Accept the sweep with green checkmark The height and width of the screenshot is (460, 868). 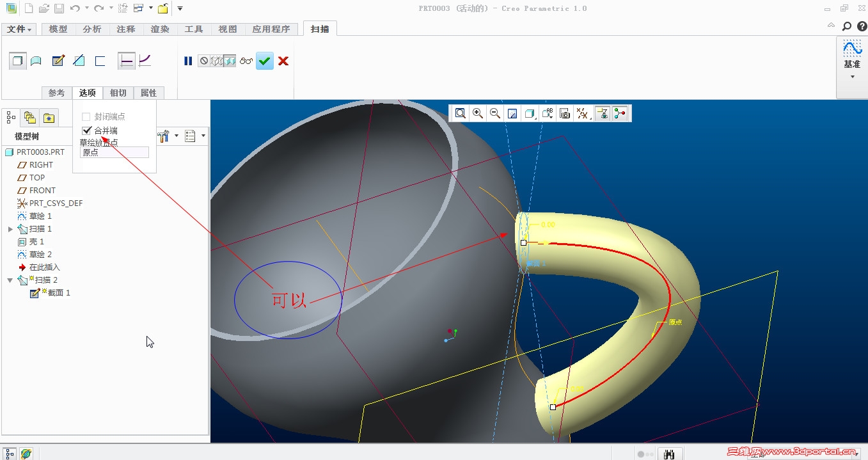(265, 61)
